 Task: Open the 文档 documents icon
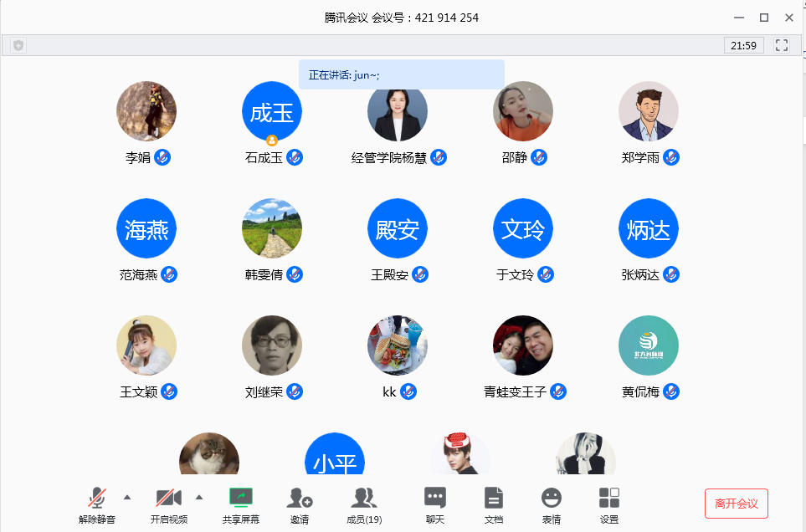pos(494,505)
